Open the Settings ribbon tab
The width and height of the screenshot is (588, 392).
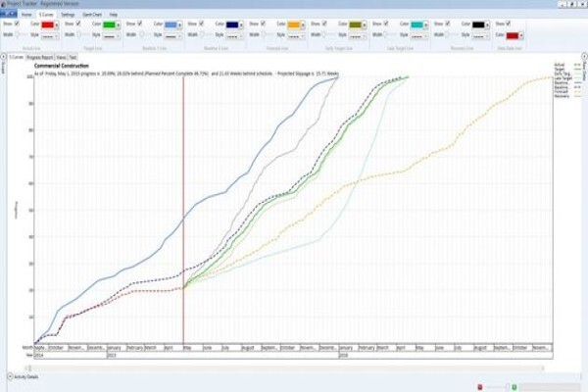[68, 15]
